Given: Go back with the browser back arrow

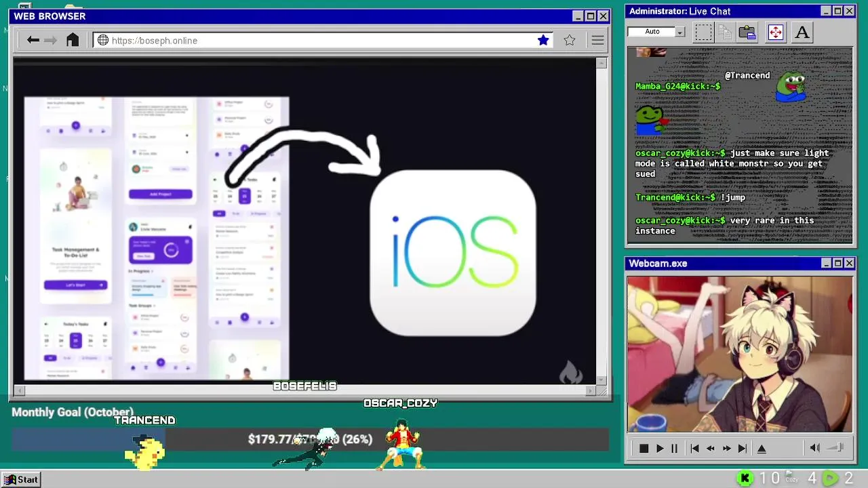Looking at the screenshot, I should coord(33,41).
